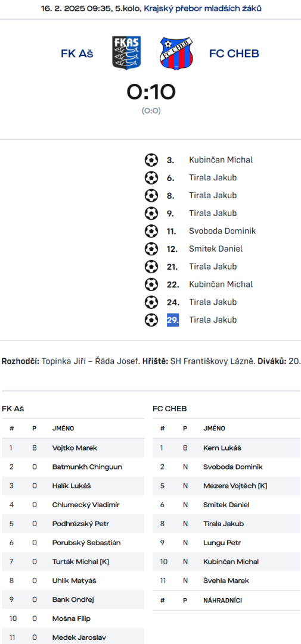Viewport: 301px width, 644px height.
Task: Click the JMÉNO header in FK Aš table
Action: 63,429
